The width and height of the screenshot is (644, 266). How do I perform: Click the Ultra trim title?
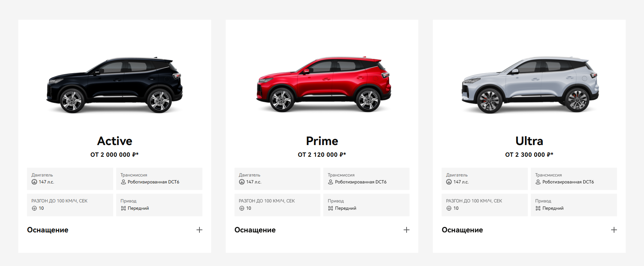click(x=529, y=141)
